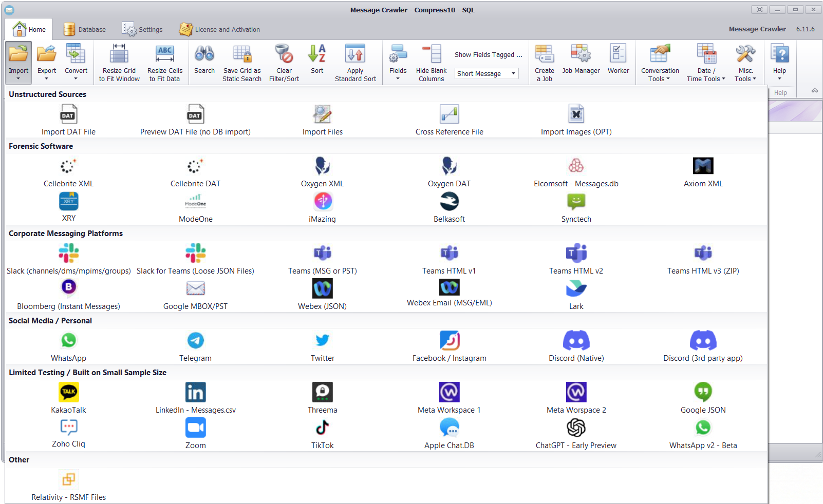Select Telegram import

click(x=195, y=347)
